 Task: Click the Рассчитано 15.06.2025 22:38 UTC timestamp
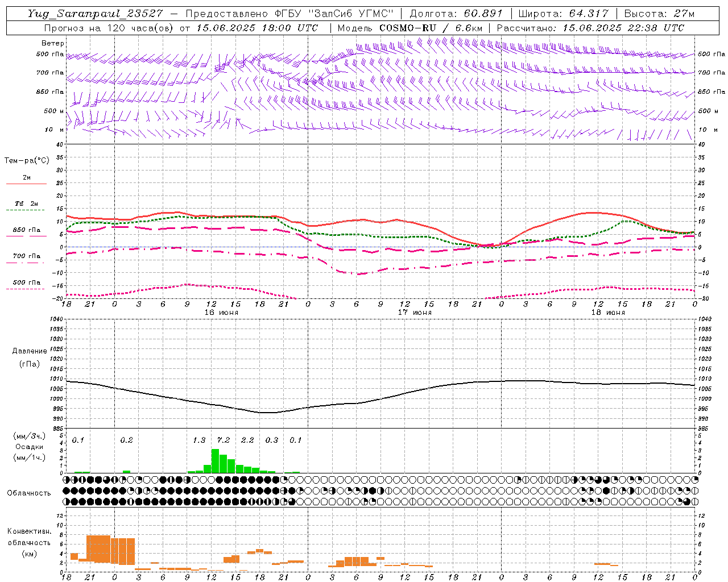click(590, 28)
